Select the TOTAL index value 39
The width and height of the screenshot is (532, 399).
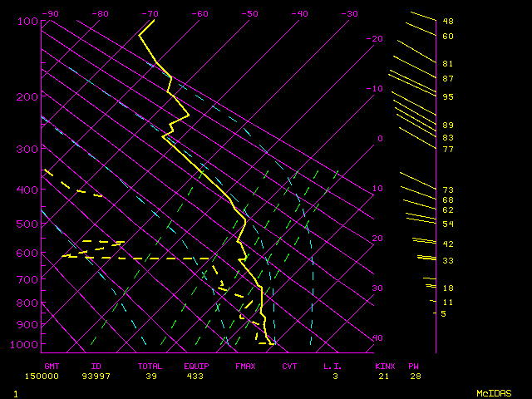pos(150,377)
